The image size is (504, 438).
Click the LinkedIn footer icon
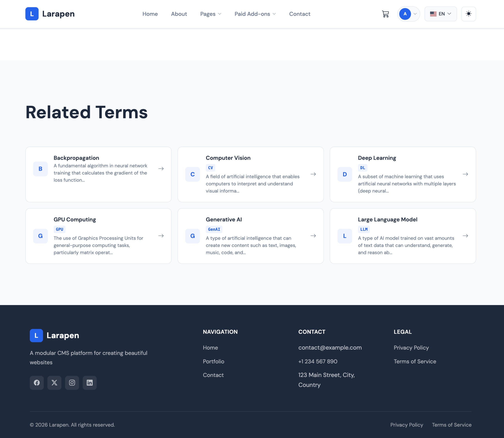[89, 382]
